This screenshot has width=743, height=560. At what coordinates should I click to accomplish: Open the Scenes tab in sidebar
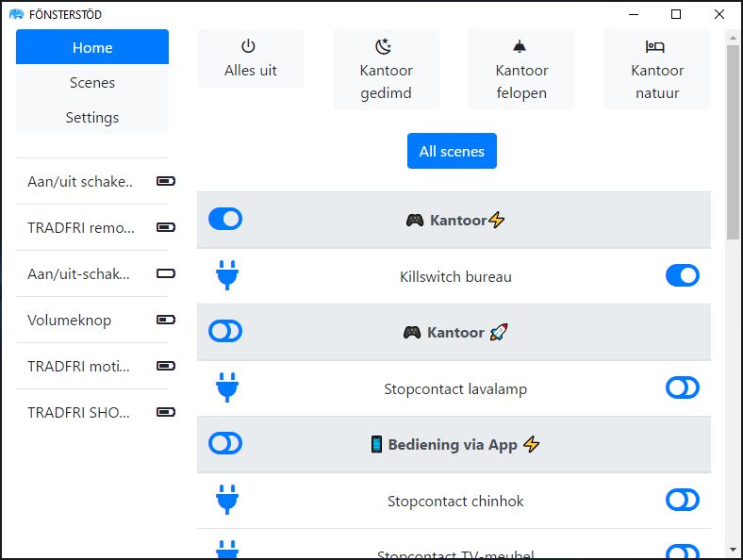pos(92,83)
